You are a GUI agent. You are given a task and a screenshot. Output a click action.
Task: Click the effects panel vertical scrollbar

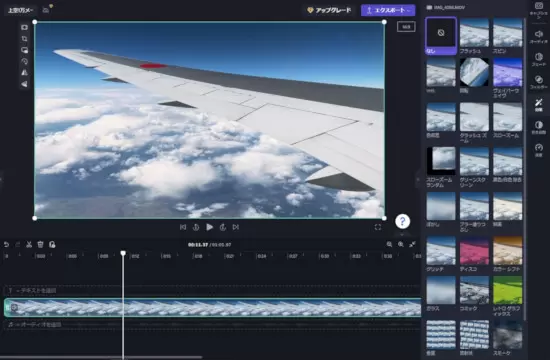click(525, 168)
